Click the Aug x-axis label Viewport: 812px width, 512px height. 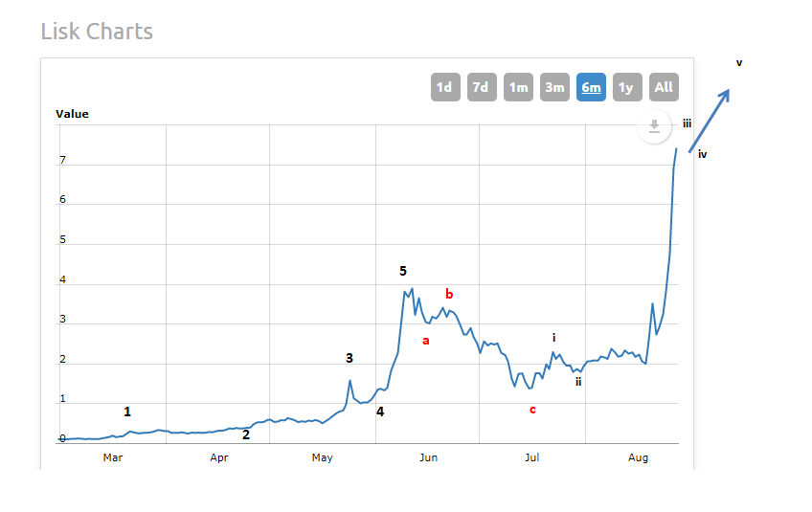pos(639,457)
